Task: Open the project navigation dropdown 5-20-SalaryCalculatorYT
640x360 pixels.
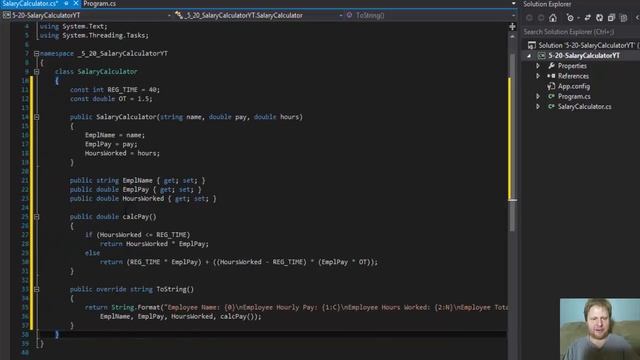Action: click(x=87, y=15)
